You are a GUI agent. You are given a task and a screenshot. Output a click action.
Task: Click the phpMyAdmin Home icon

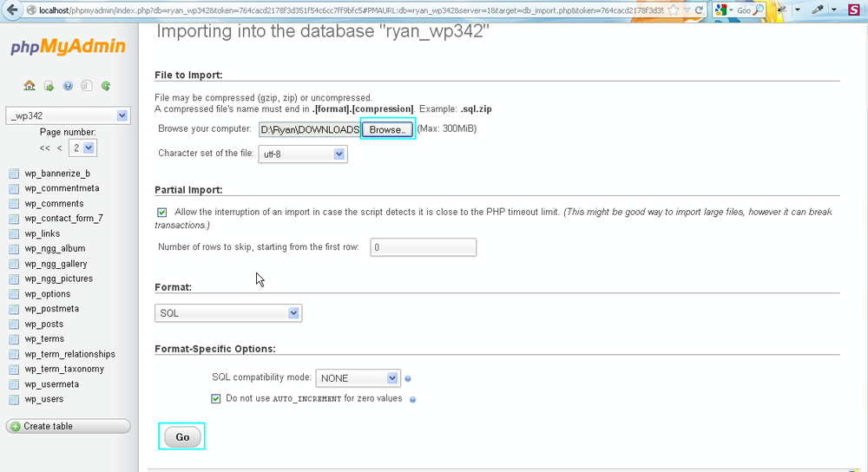(30, 86)
